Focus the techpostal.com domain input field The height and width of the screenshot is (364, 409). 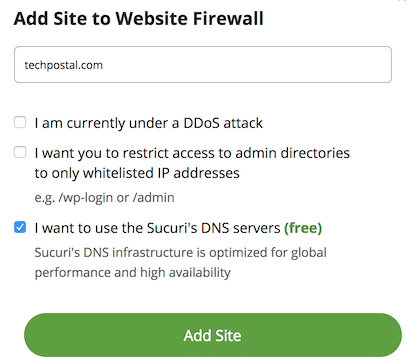coord(203,65)
